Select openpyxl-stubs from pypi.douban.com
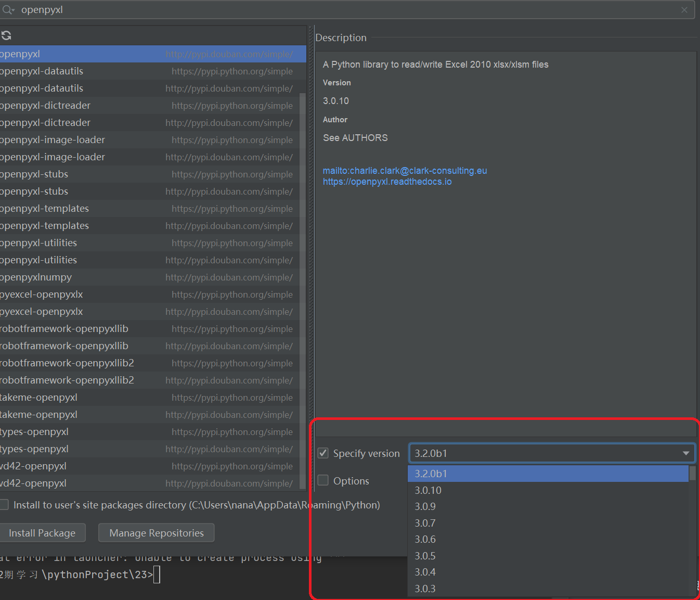Image resolution: width=700 pixels, height=600 pixels. pyautogui.click(x=150, y=192)
